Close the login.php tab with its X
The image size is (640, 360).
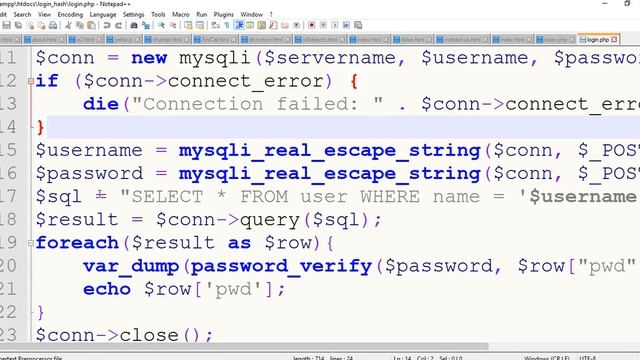614,40
